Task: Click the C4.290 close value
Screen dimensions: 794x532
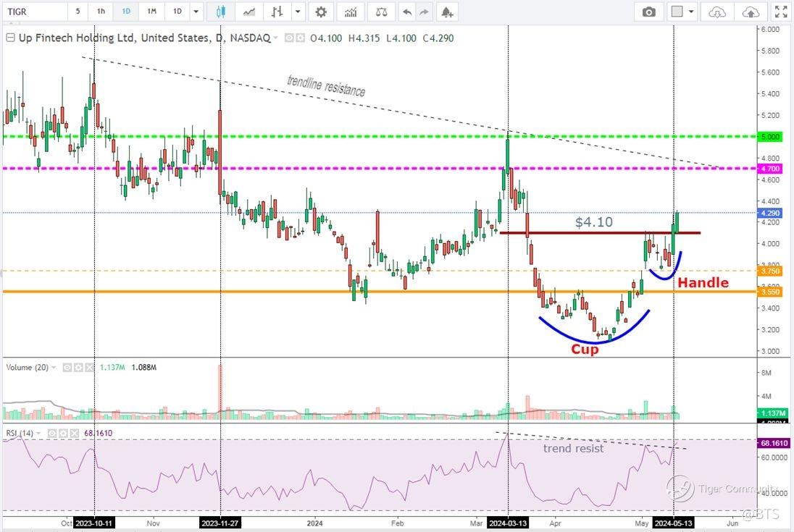Action: (x=438, y=38)
